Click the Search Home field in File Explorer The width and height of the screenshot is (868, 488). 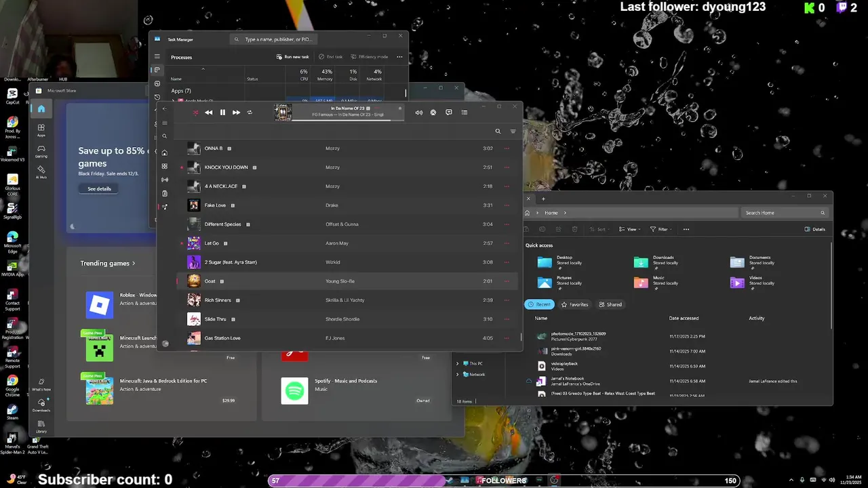[786, 213]
